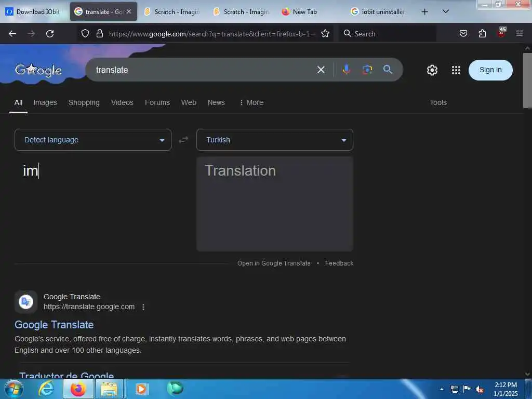The height and width of the screenshot is (399, 532).
Task: Select the Shopping search filter
Action: pos(84,102)
